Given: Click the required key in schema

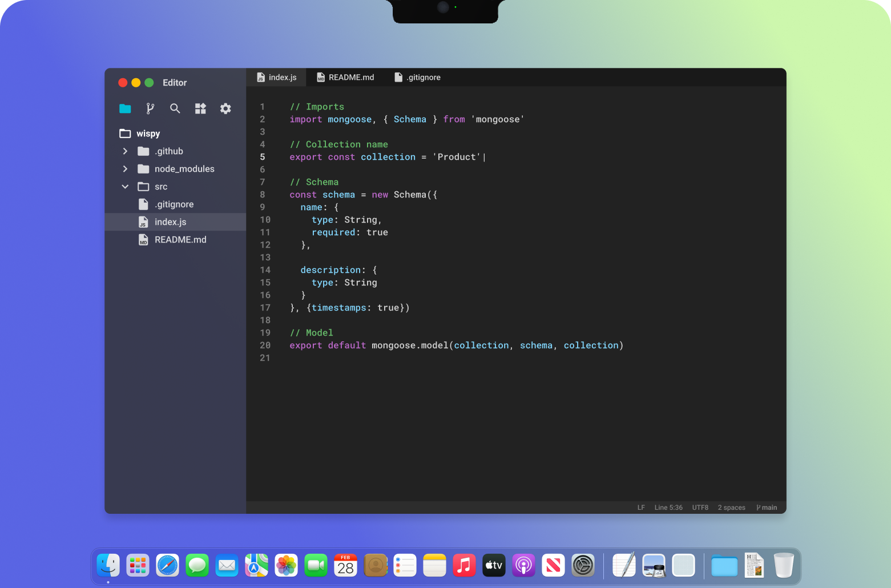Looking at the screenshot, I should [x=333, y=232].
